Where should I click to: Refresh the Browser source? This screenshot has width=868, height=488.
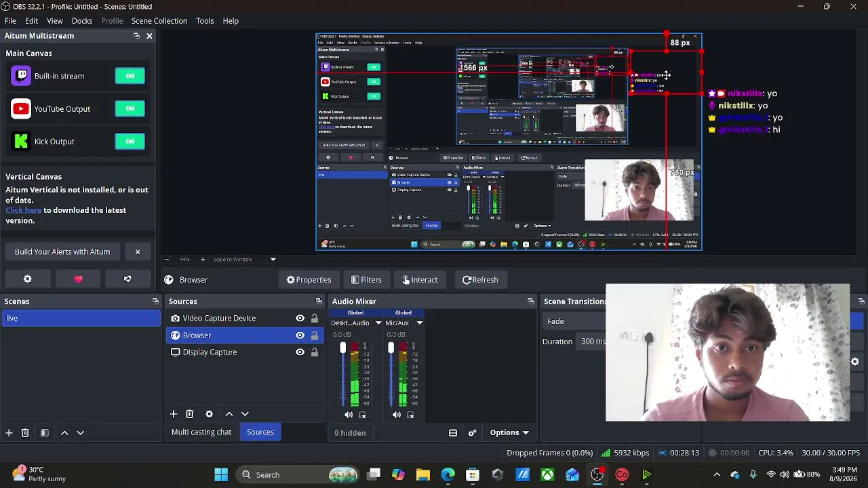[480, 279]
